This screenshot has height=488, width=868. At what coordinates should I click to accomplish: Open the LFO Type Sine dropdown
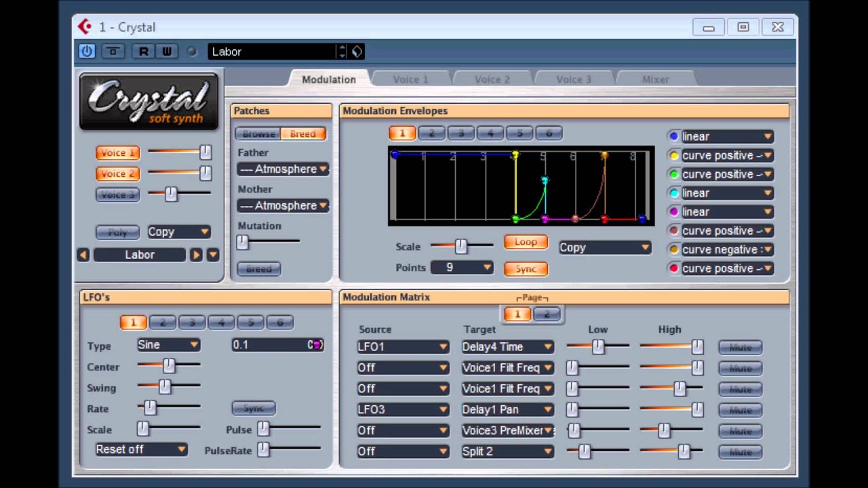click(168, 345)
